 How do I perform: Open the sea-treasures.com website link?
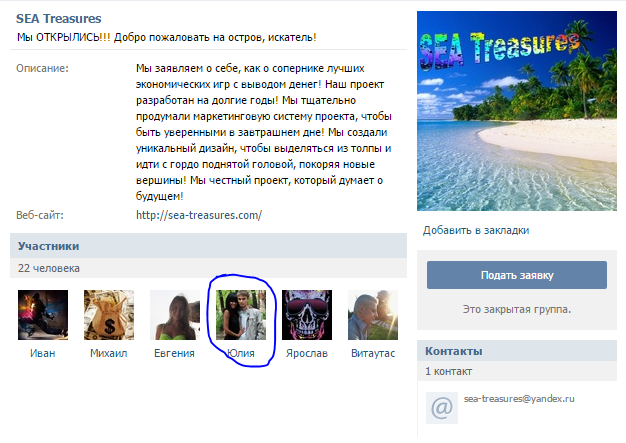pos(199,215)
